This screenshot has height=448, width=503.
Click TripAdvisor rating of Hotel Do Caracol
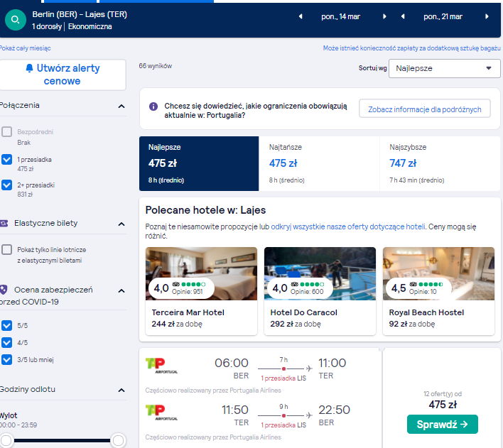coord(300,288)
